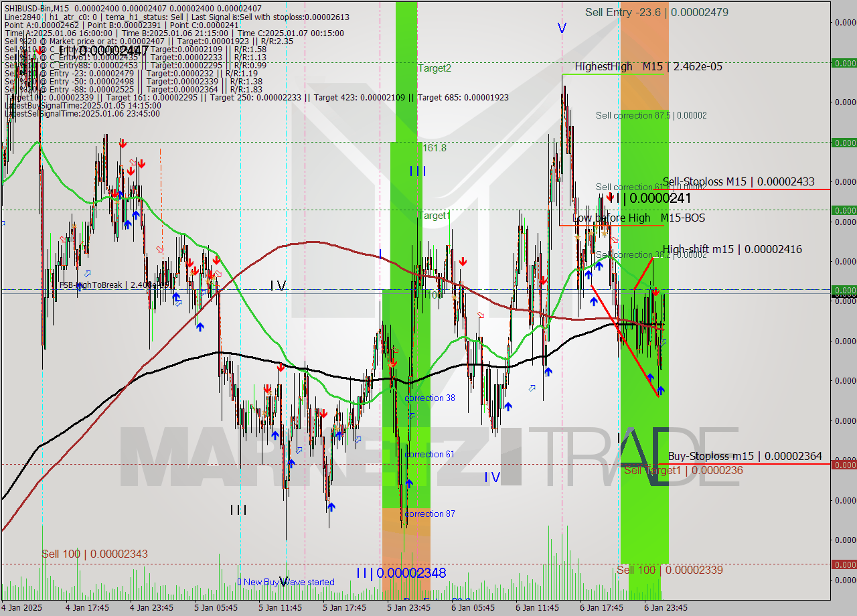Click the 'Sell-Stoploss M15 | 0.00002433' label
857x616 pixels.
coord(738,181)
